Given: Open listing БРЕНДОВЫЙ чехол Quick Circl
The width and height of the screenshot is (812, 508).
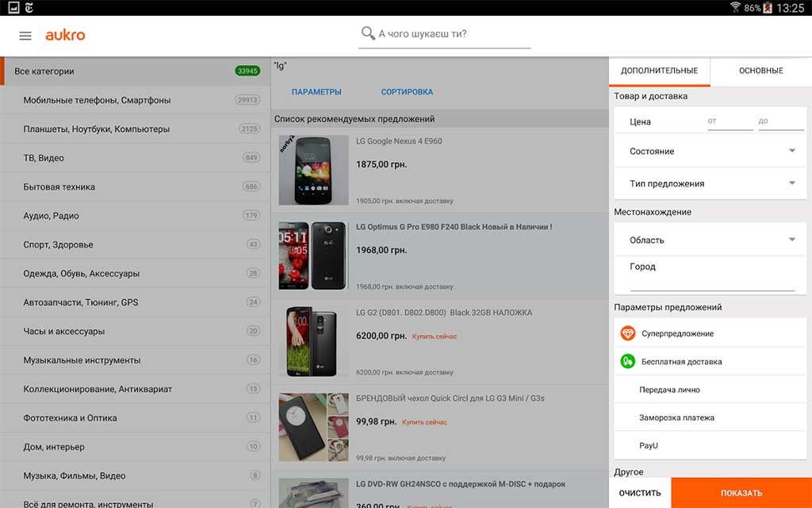Looking at the screenshot, I should (x=450, y=398).
